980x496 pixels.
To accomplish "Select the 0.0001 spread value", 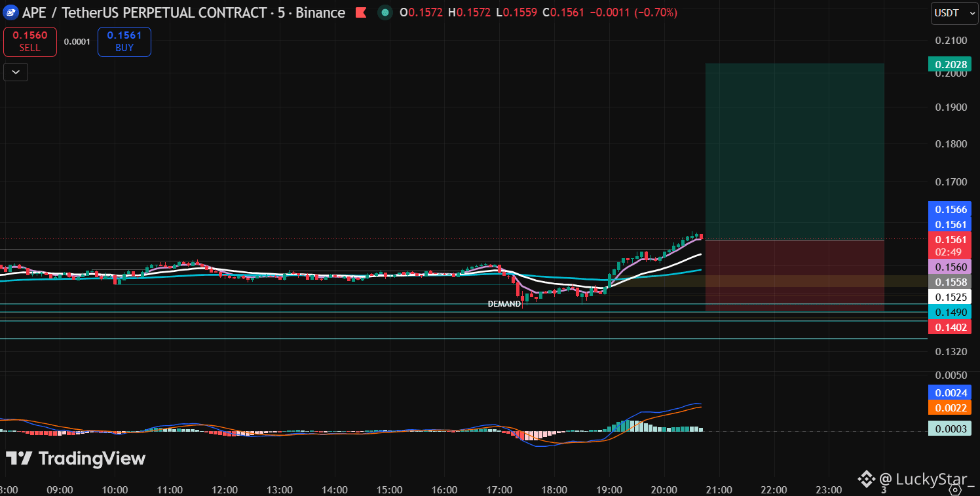I will click(x=77, y=42).
